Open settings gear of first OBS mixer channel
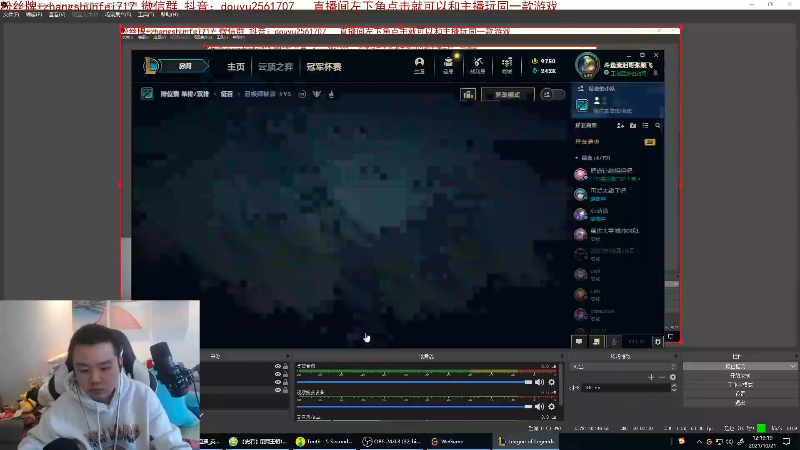 [552, 382]
